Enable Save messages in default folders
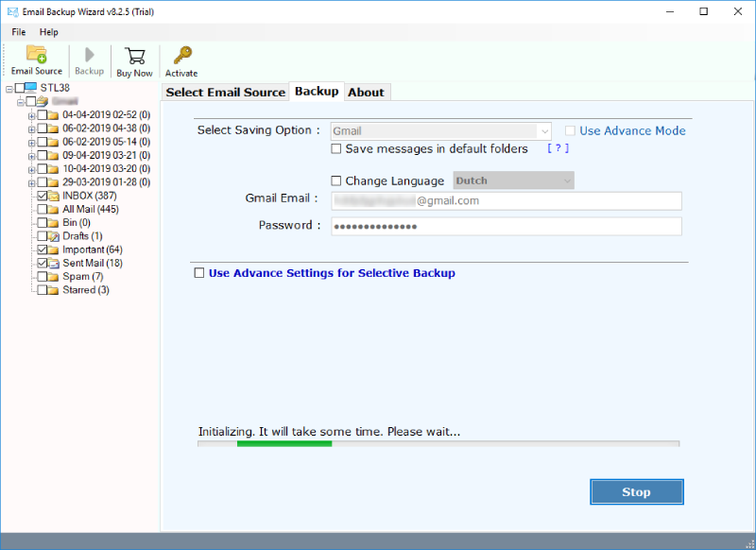756x550 pixels. [336, 149]
